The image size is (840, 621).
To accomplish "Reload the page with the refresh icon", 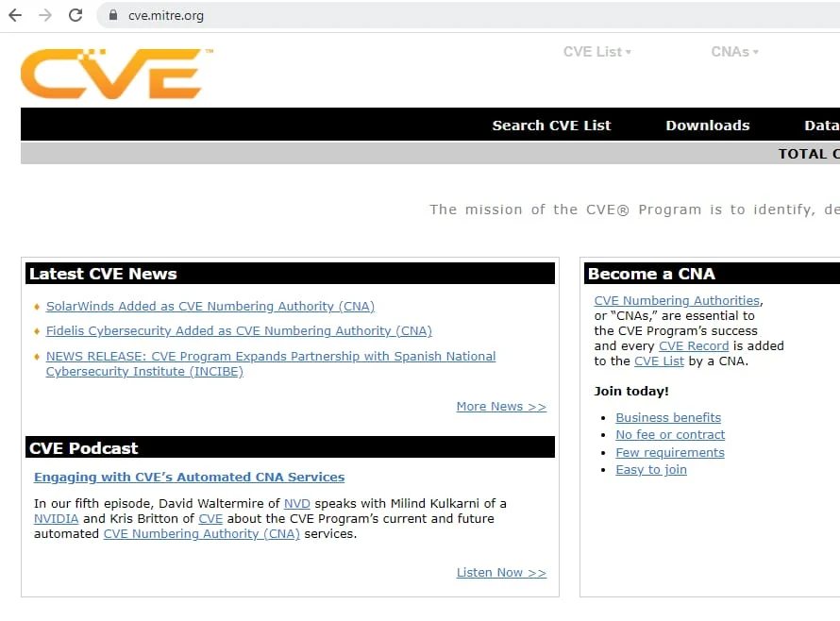I will [76, 15].
